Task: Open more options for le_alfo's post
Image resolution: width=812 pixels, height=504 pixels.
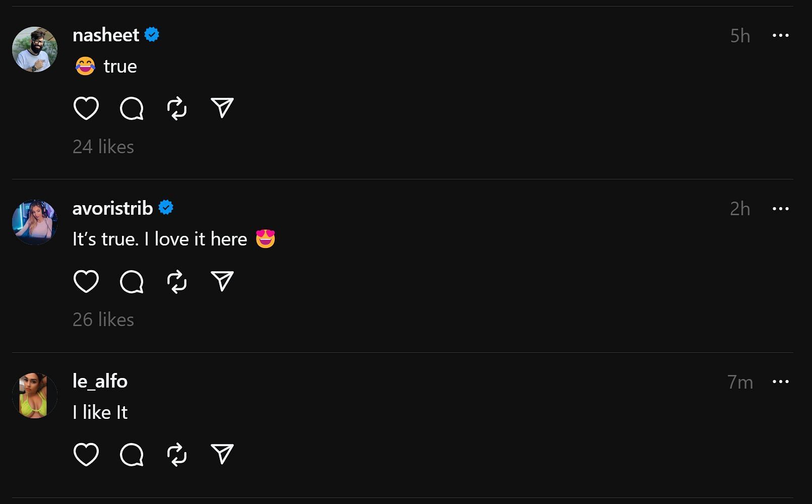Action: pos(780,382)
